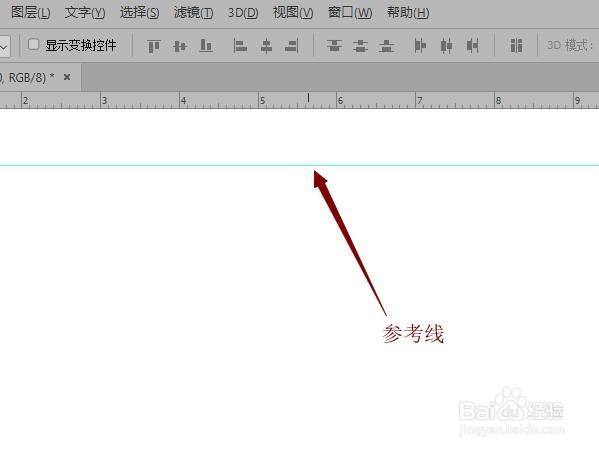The image size is (599, 451).
Task: Click Align horizontal centers icon
Action: 266,46
